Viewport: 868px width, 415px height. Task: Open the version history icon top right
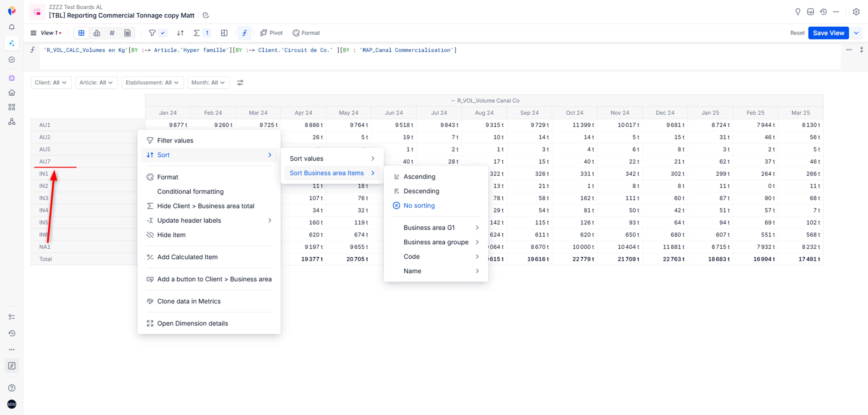tap(823, 12)
